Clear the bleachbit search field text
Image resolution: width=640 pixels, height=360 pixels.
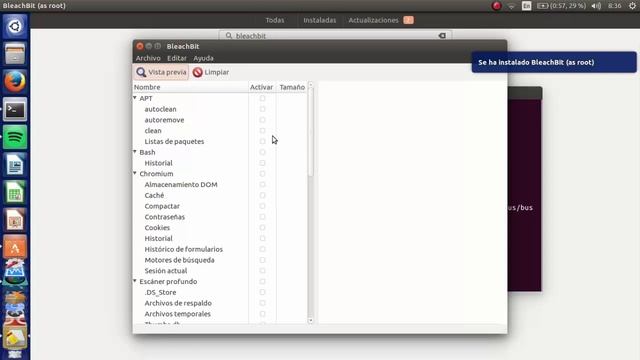442,36
